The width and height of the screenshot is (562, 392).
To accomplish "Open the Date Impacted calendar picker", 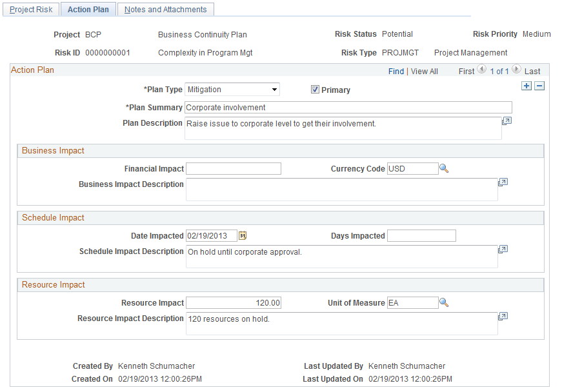I will pos(243,235).
